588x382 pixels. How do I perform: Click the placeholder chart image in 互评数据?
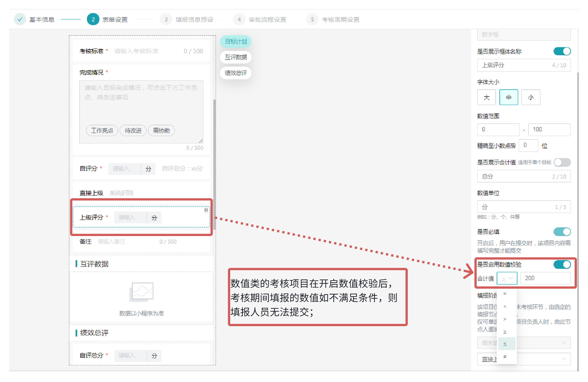[x=141, y=292]
